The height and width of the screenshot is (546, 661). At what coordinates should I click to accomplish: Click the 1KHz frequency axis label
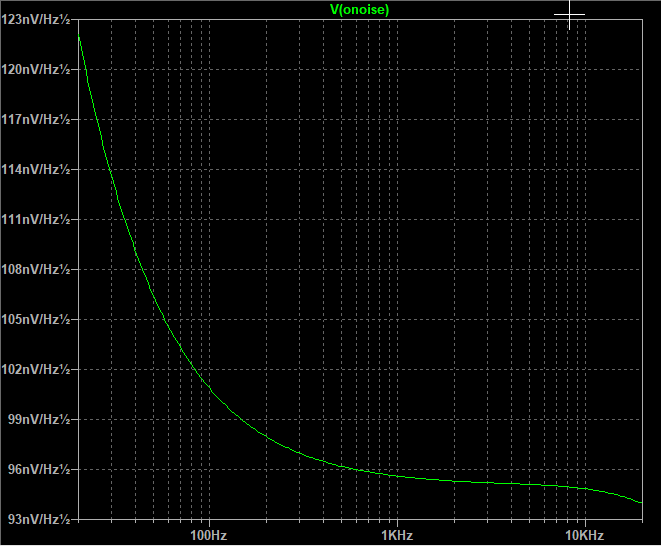397,535
